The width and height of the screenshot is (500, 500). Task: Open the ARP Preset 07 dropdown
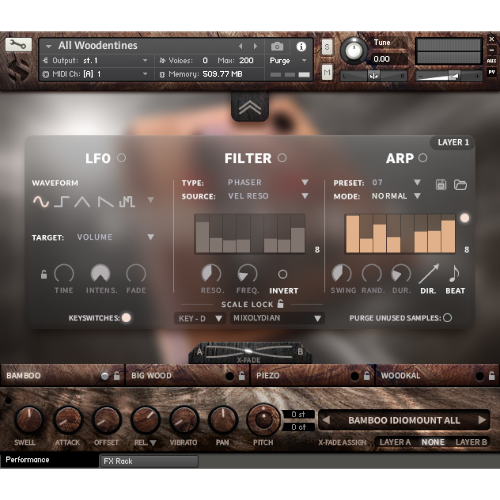[396, 182]
